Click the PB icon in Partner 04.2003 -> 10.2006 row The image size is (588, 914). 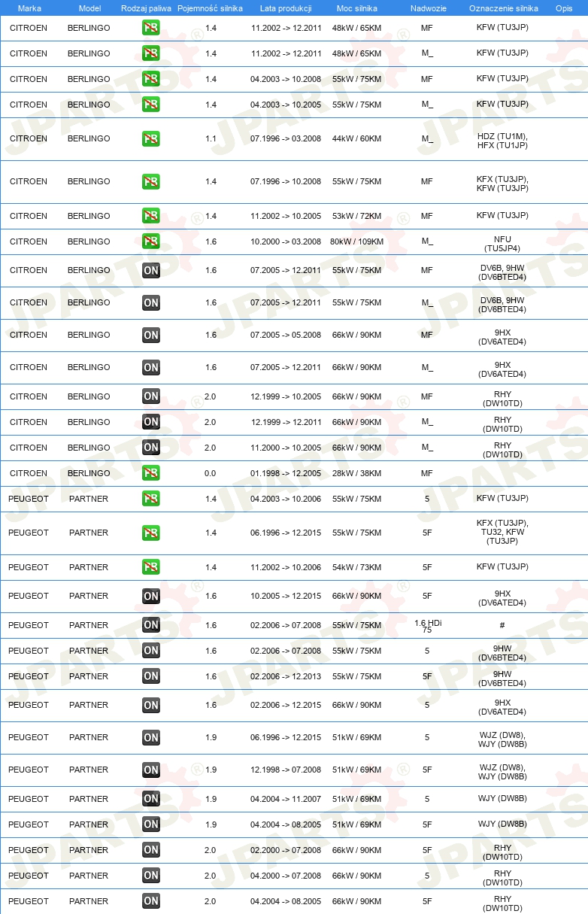click(x=151, y=499)
